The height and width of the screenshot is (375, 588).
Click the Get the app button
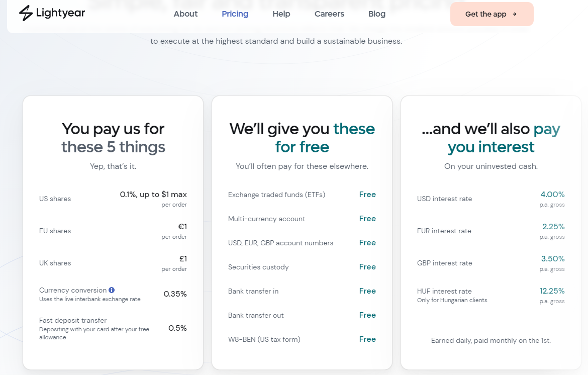tap(492, 14)
